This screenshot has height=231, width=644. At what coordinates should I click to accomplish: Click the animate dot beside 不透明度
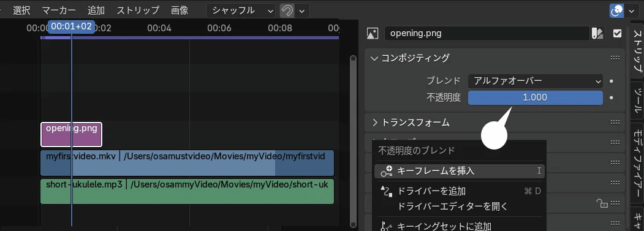[612, 98]
